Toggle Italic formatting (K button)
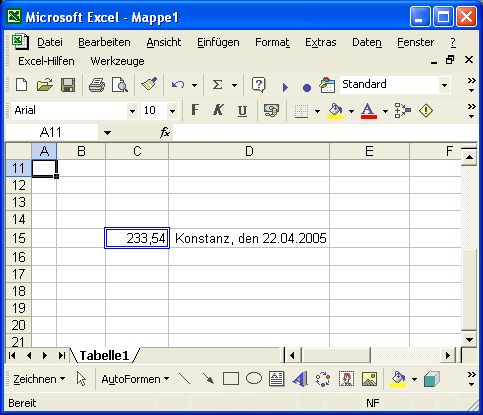The height and width of the screenshot is (415, 483). click(218, 110)
